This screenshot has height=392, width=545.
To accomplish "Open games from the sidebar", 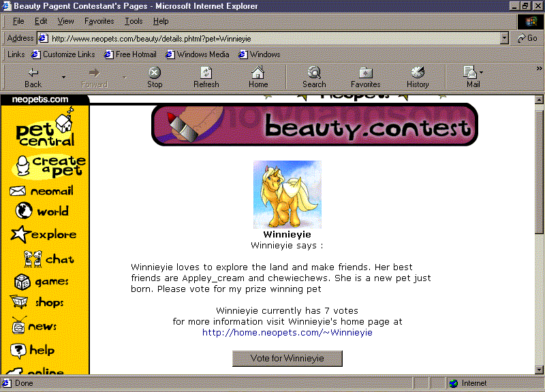I will click(x=42, y=282).
